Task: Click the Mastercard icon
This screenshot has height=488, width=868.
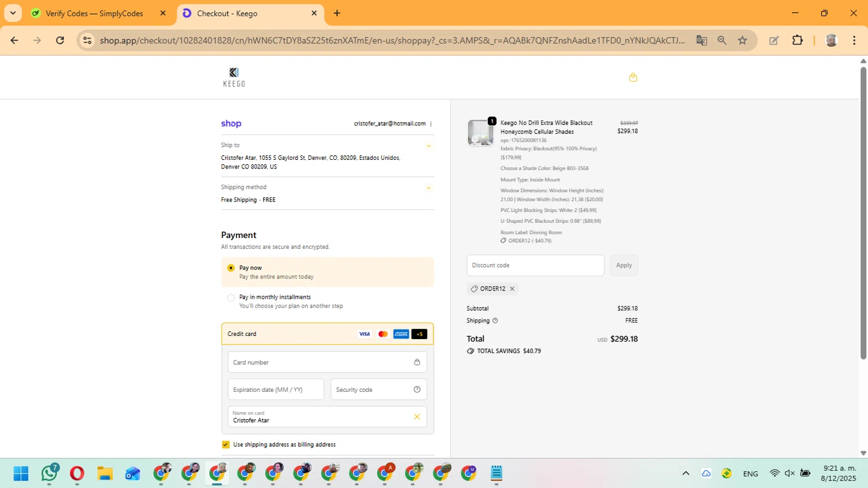Action: coord(382,334)
